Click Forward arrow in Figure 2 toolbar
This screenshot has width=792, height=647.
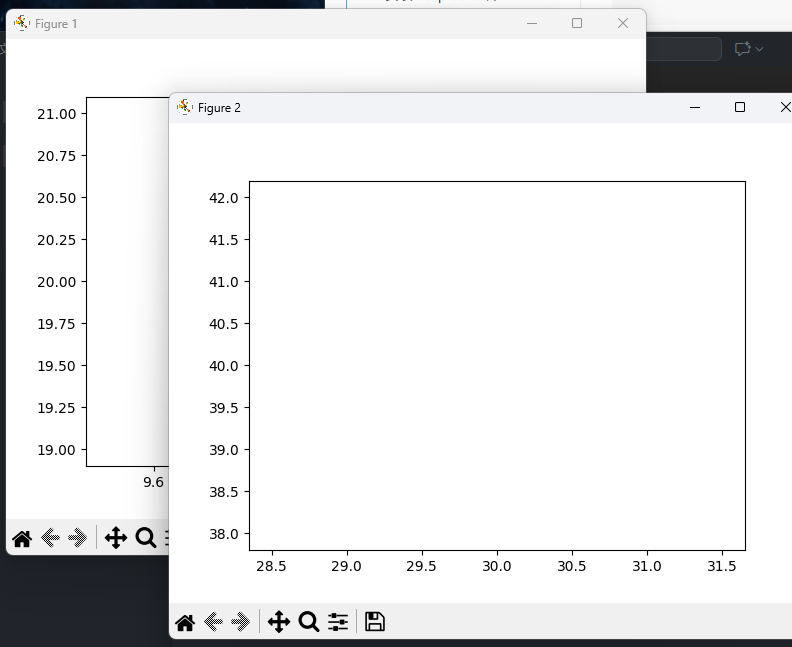[240, 622]
